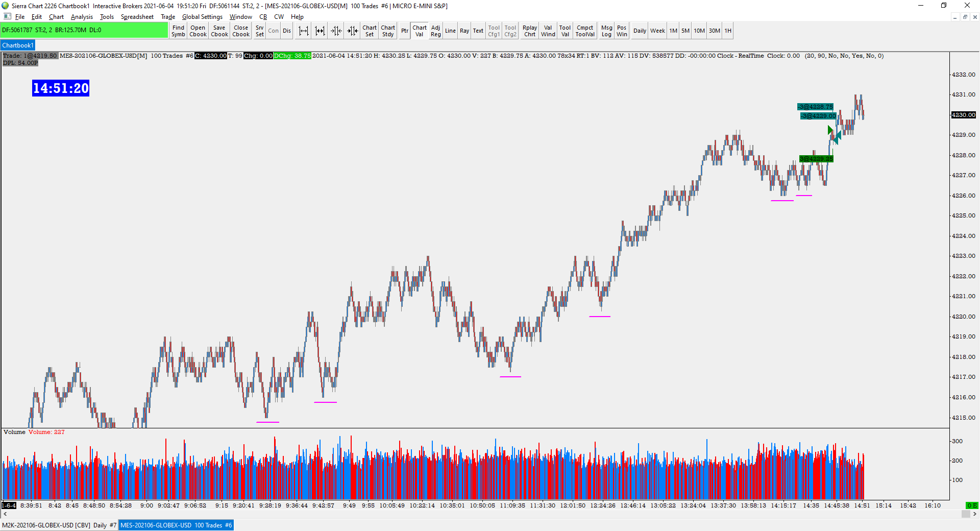The image size is (980, 531).
Task: Set timeframe to 10M
Action: click(x=699, y=31)
